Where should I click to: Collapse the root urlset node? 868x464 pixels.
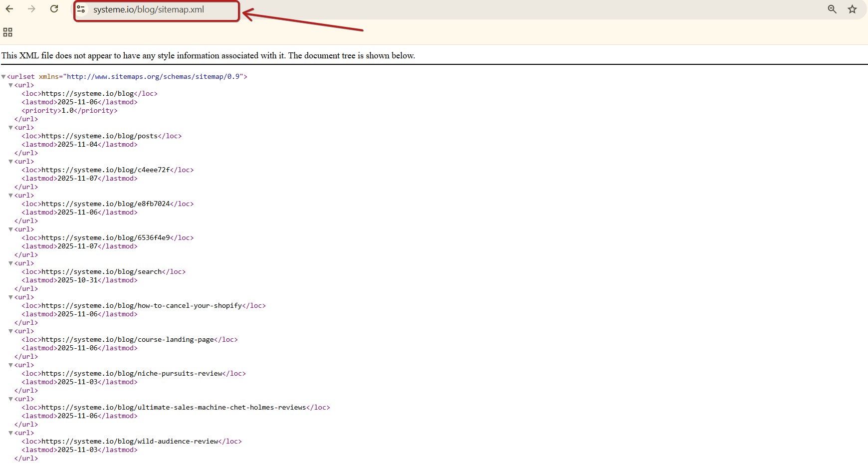3,77
